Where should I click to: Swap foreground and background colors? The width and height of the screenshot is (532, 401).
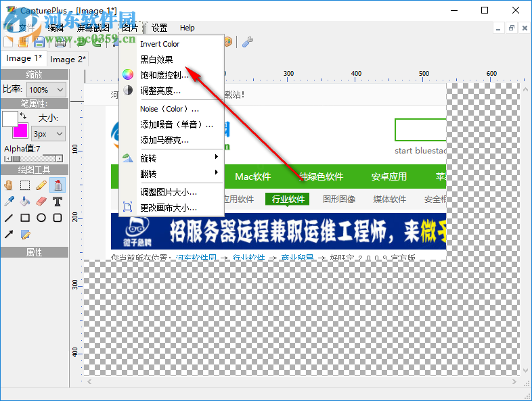coord(23,116)
